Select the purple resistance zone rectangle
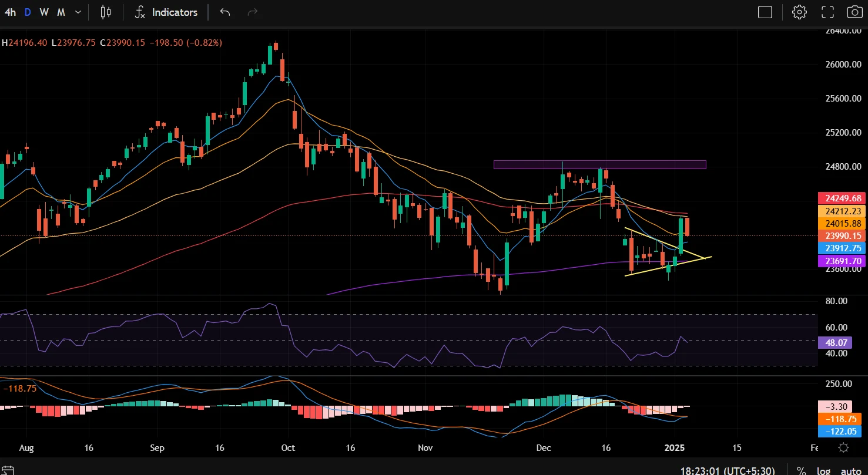The height and width of the screenshot is (475, 868). click(599, 164)
